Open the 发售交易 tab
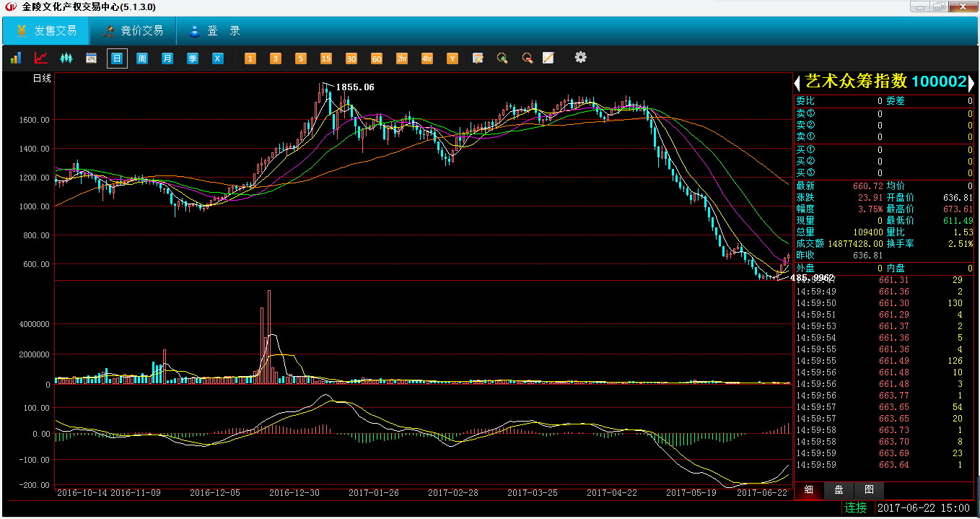This screenshot has width=980, height=519. (x=46, y=31)
